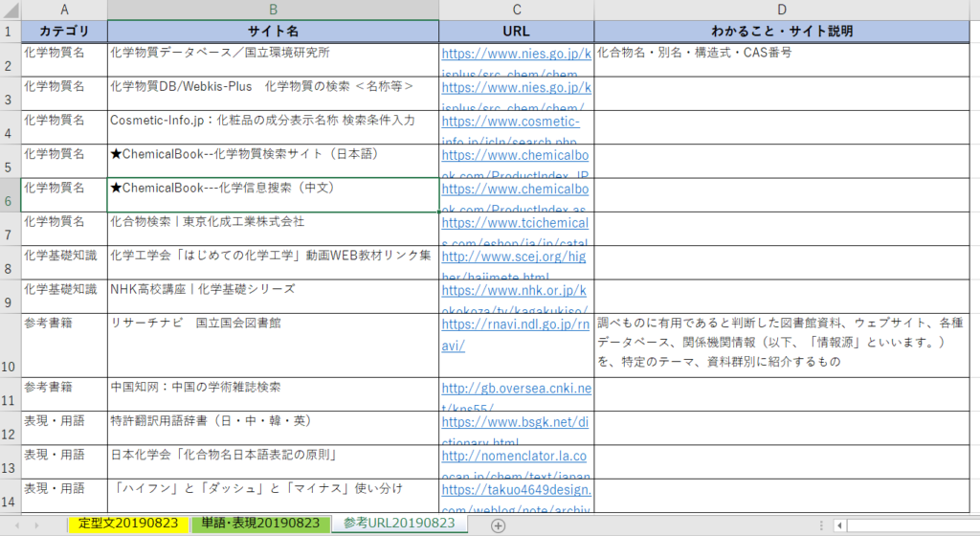Click the URL header cell
The image size is (980, 536).
516,32
